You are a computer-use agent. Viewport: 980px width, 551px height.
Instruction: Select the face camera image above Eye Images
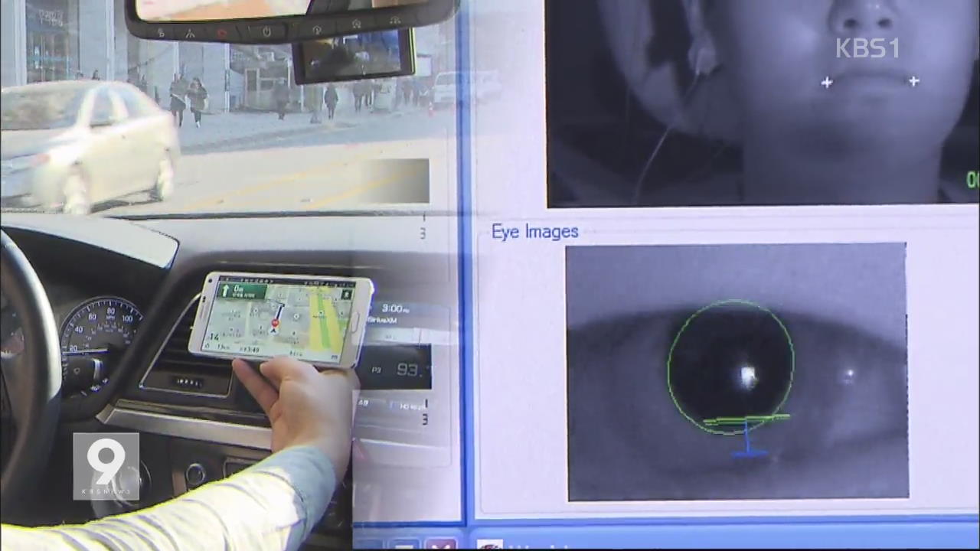click(763, 103)
